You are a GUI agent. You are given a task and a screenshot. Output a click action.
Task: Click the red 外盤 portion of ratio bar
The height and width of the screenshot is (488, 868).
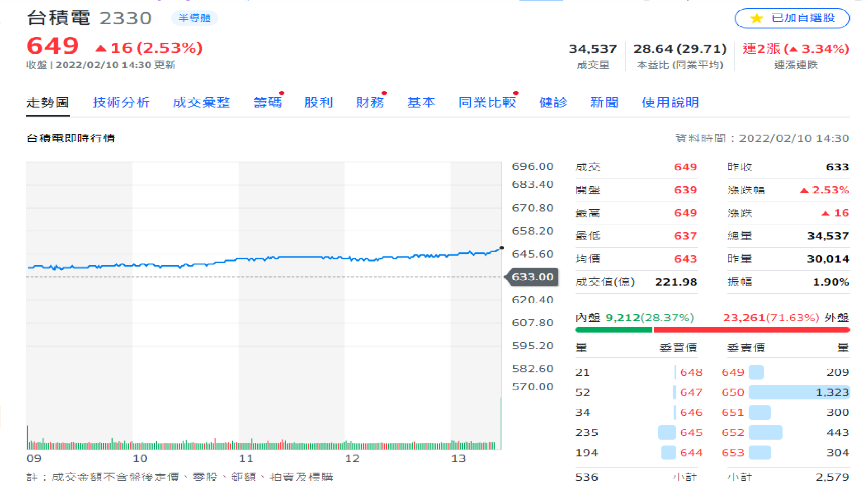pyautogui.click(x=751, y=330)
